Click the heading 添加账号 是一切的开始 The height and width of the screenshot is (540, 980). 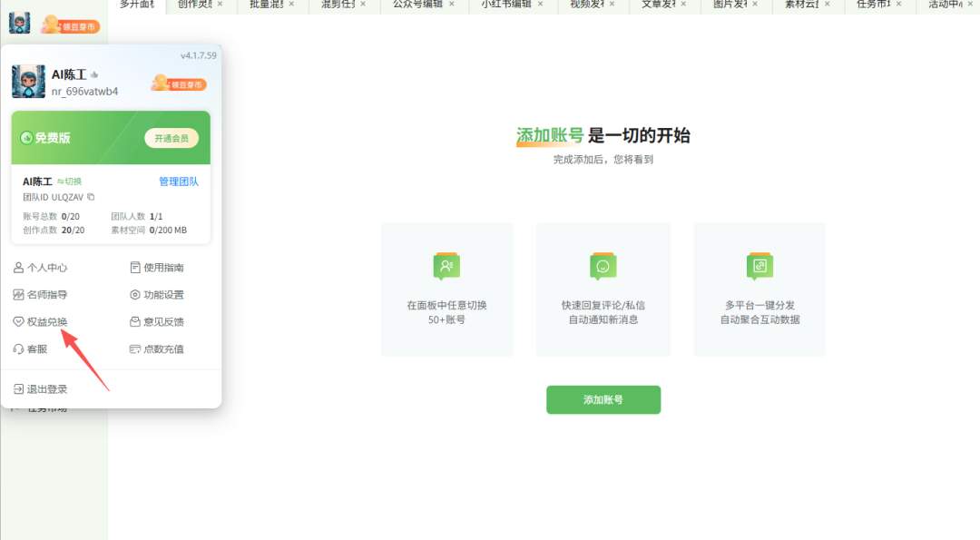(x=603, y=135)
